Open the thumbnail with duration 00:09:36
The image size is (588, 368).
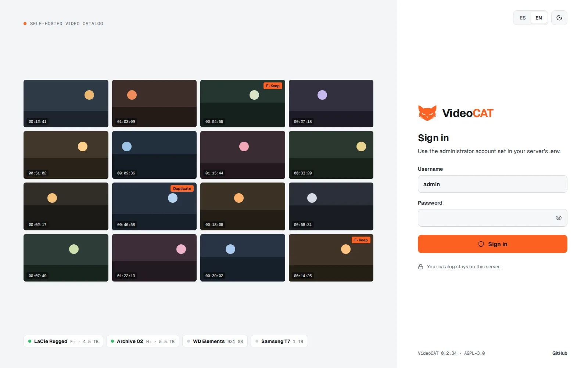tap(154, 155)
